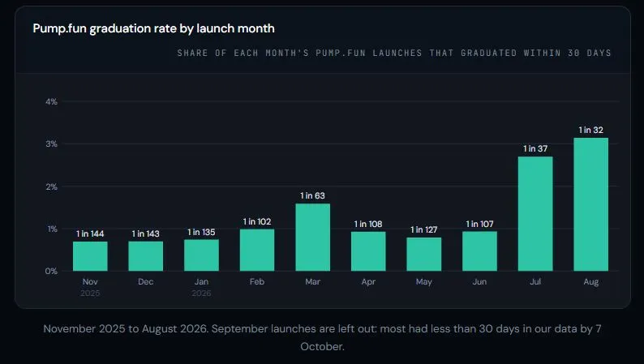Click the 3% axis label
Viewport: 644px width, 364px height.
tap(51, 144)
